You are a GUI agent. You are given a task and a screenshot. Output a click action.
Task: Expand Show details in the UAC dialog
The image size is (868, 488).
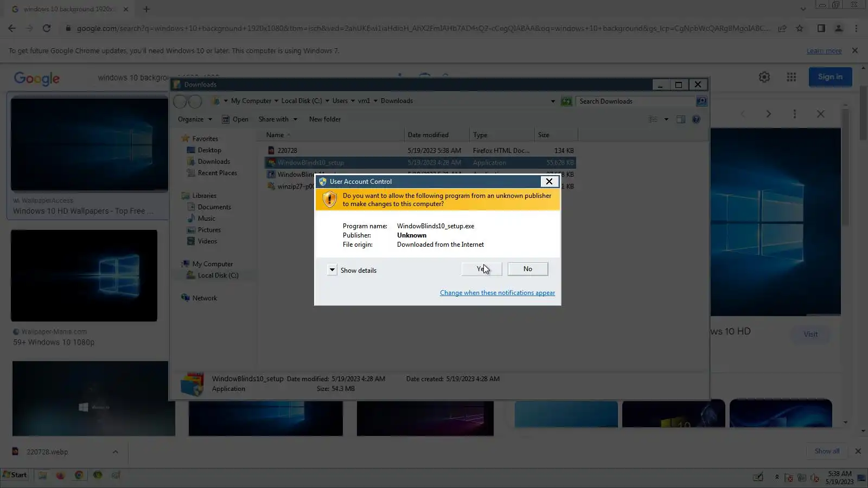[352, 270]
